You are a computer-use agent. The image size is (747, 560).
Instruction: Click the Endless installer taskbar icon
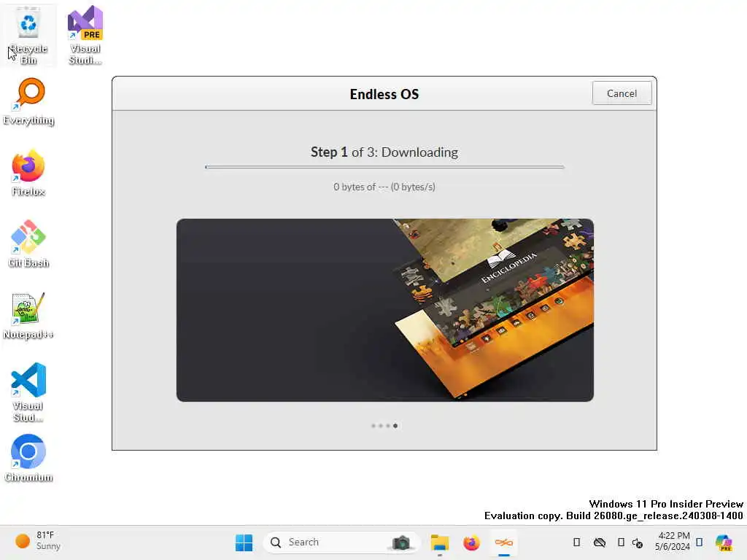[x=503, y=542]
